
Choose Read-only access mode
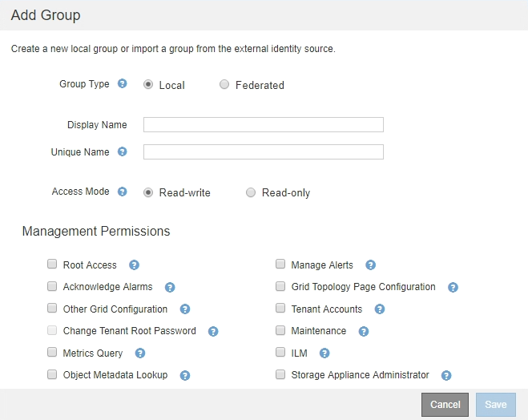point(251,192)
